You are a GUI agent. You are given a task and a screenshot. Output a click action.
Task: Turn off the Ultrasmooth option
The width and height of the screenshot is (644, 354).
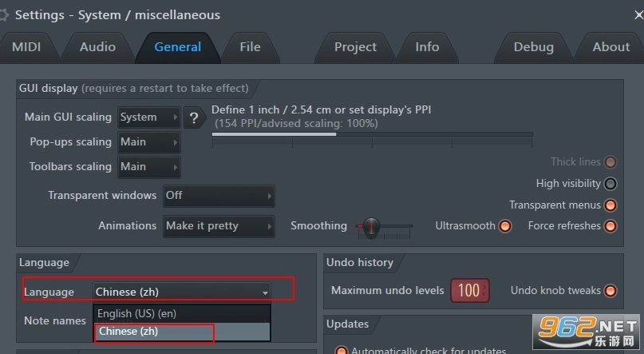505,226
